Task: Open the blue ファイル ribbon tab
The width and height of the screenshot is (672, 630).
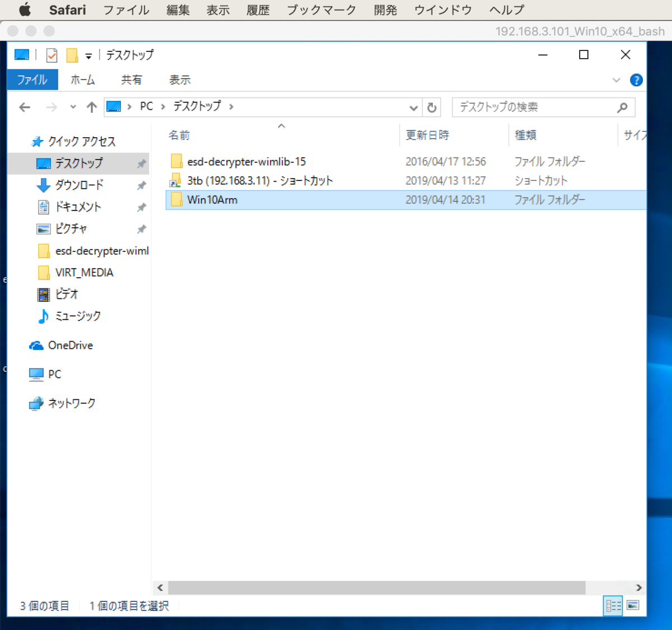Action: pos(32,80)
